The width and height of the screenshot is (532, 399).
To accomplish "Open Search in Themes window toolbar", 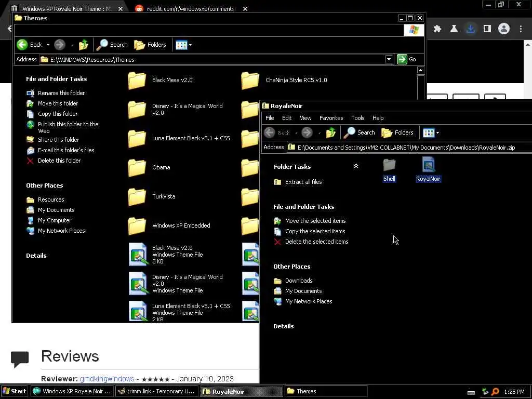I will [x=112, y=45].
